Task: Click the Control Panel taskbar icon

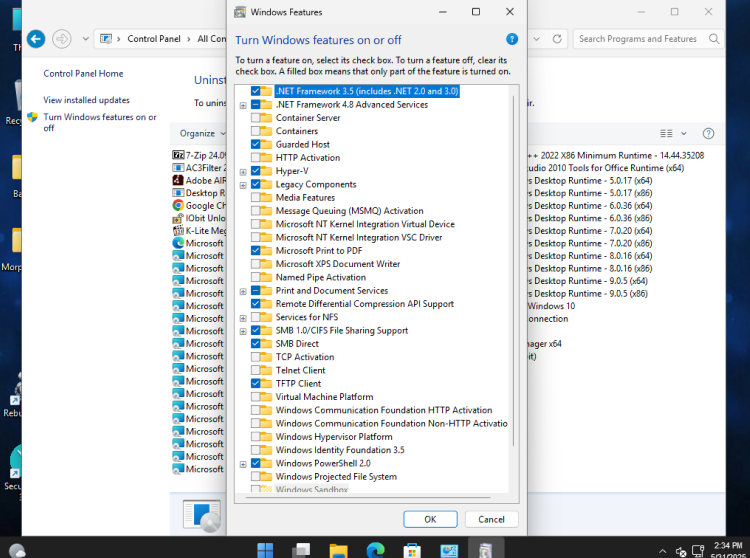Action: [449, 550]
